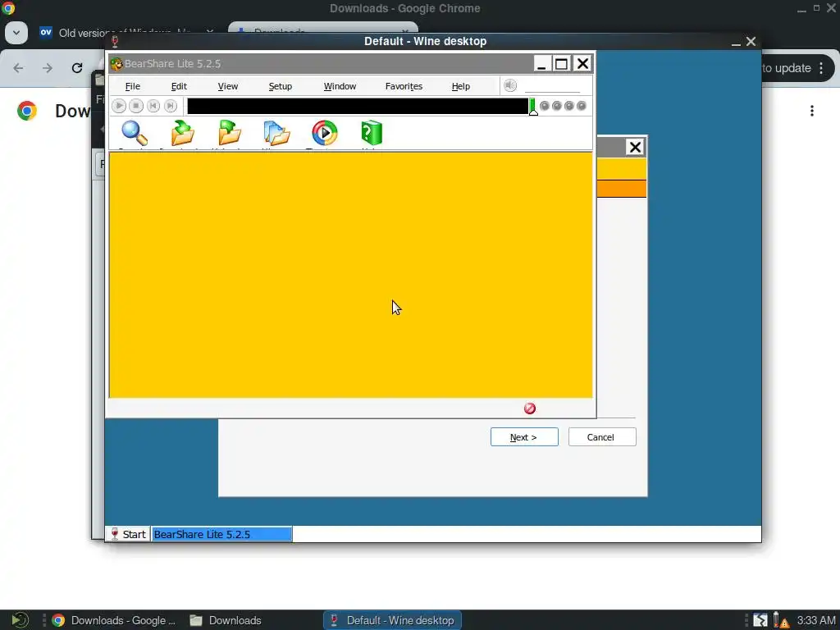Open the Setup menu
The image size is (840, 630).
point(281,86)
